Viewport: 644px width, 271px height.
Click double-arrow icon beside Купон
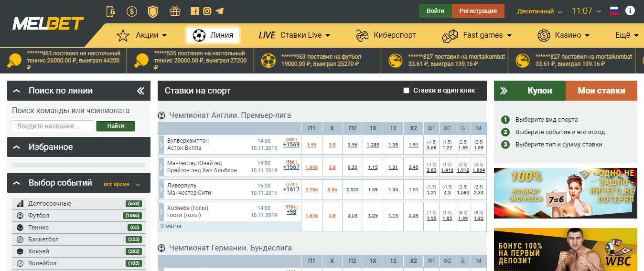click(504, 91)
